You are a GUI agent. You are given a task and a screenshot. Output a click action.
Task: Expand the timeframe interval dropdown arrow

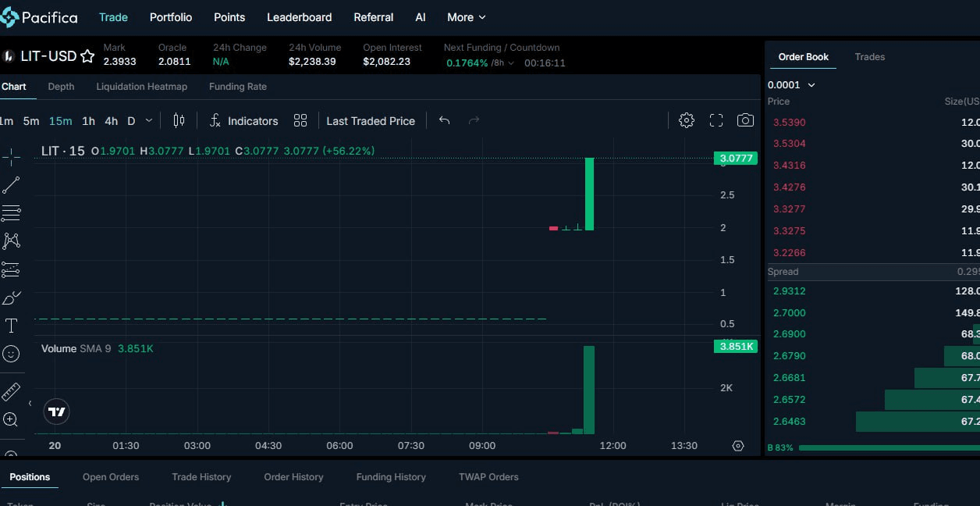pyautogui.click(x=149, y=121)
